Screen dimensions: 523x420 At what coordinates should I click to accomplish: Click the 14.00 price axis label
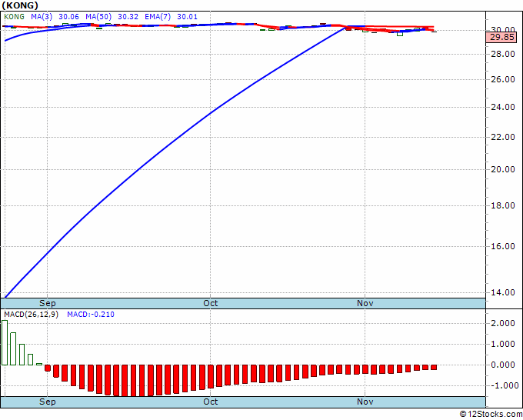[503, 292]
